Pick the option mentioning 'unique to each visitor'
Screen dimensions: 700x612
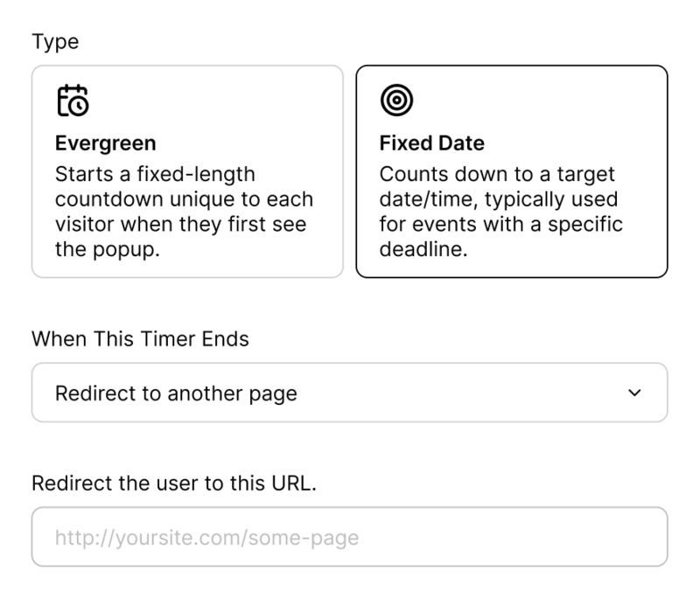pos(187,171)
